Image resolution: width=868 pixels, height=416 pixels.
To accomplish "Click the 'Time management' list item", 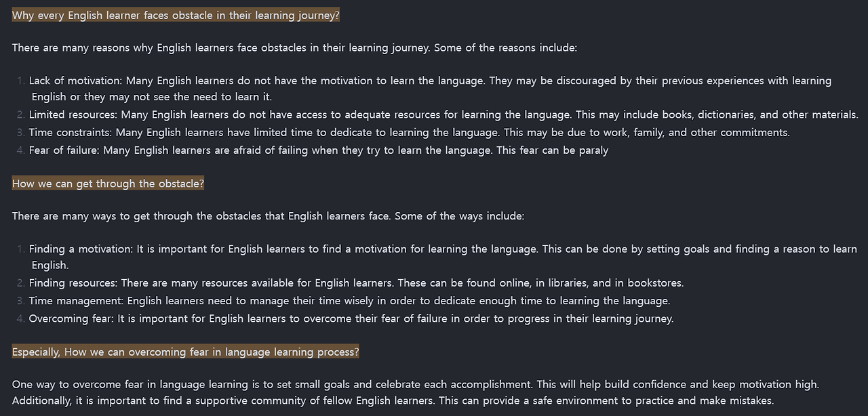I will coord(349,300).
